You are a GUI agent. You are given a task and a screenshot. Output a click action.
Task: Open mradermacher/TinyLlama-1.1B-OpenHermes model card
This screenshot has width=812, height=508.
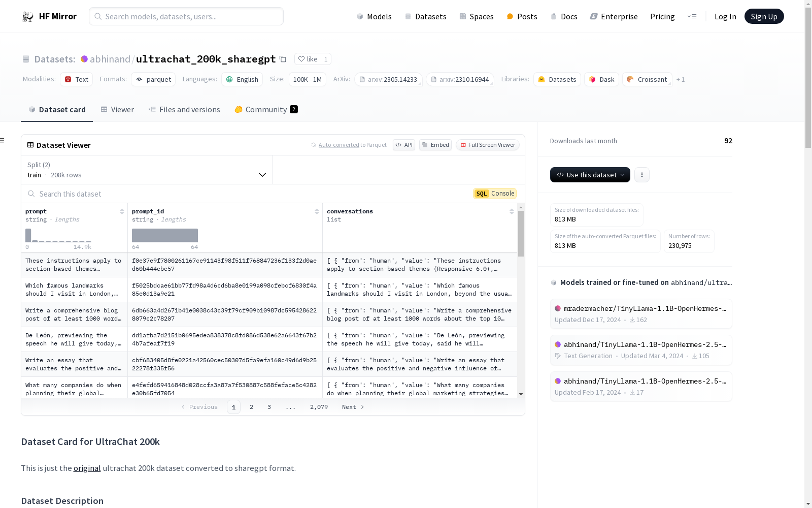(x=641, y=314)
